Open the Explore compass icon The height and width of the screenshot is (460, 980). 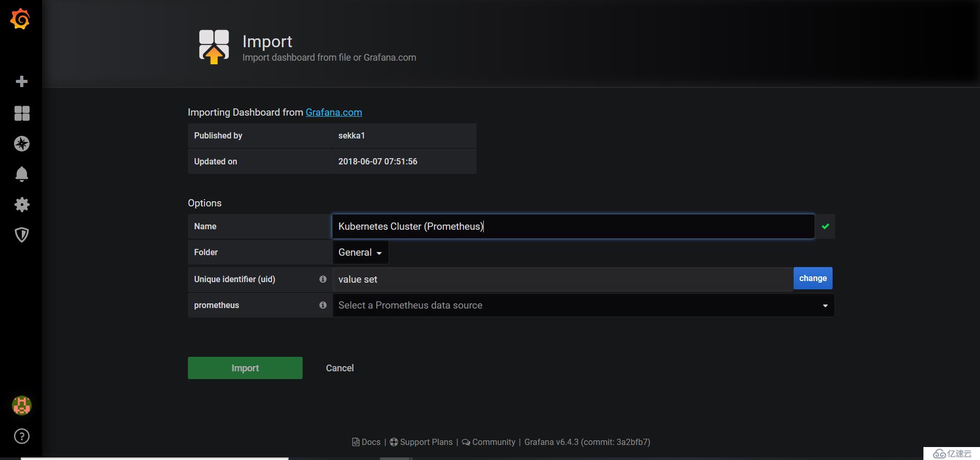click(x=22, y=144)
